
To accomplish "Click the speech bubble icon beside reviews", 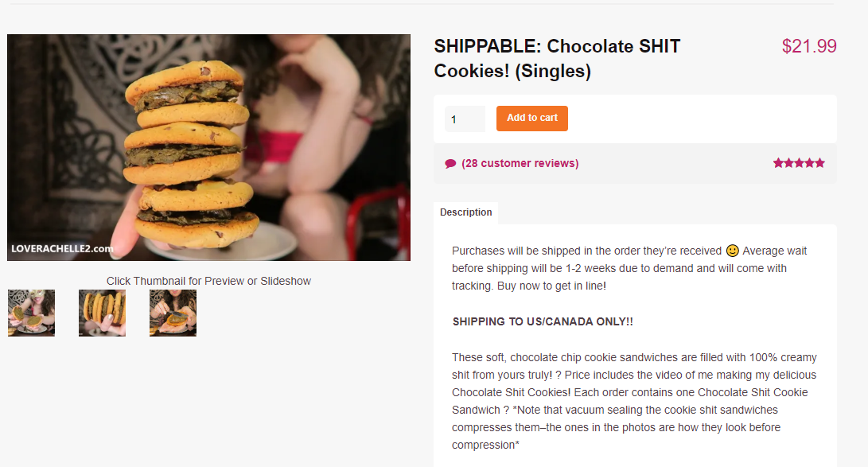I will click(450, 164).
